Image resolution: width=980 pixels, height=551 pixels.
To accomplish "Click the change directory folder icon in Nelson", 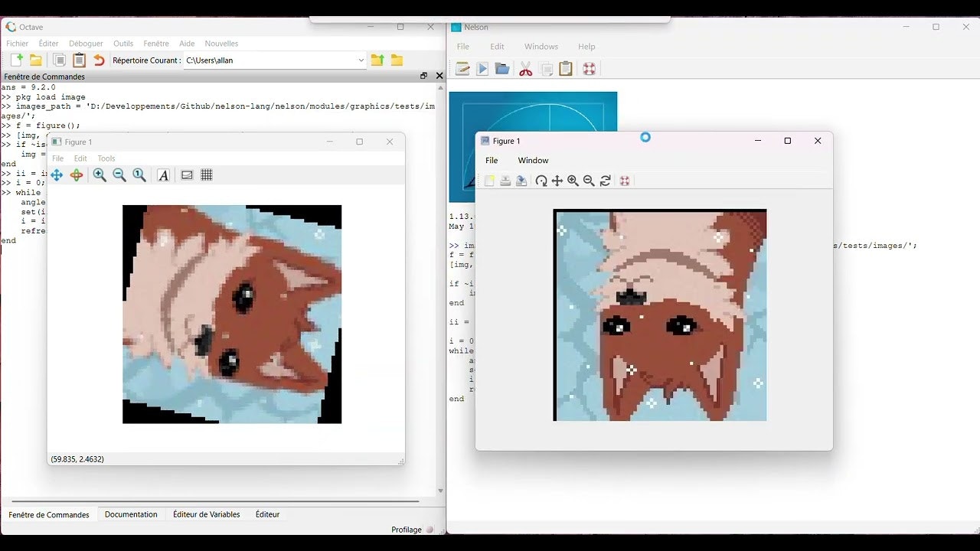I will [502, 69].
